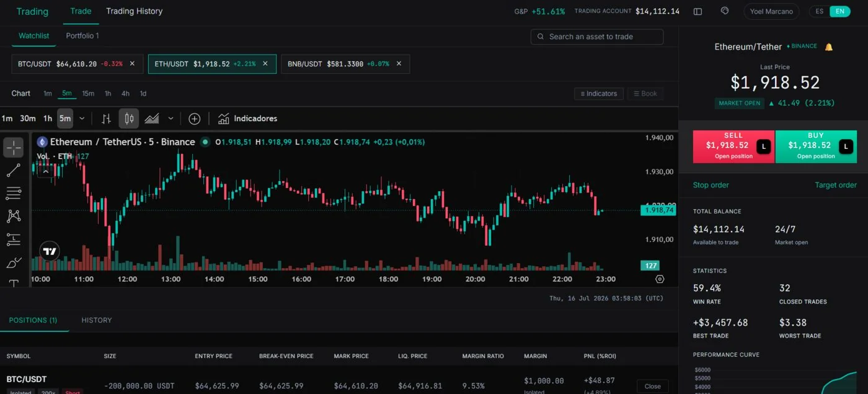This screenshot has height=394, width=868.
Task: Select 30m in TradingView toolbar
Action: click(27, 119)
